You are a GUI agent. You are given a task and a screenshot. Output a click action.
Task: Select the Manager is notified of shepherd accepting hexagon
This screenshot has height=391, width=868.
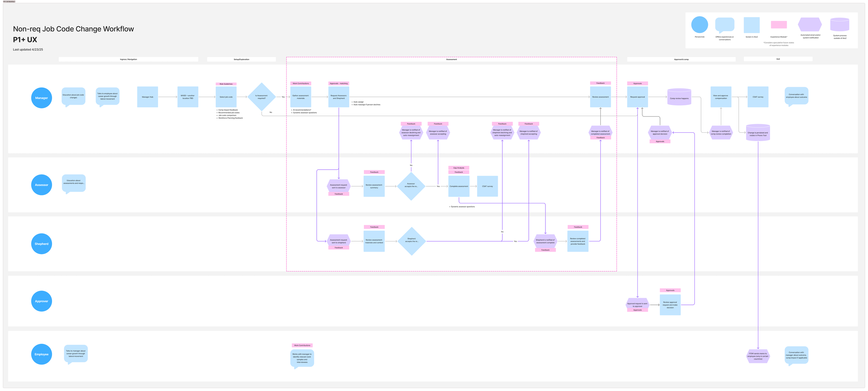(528, 132)
